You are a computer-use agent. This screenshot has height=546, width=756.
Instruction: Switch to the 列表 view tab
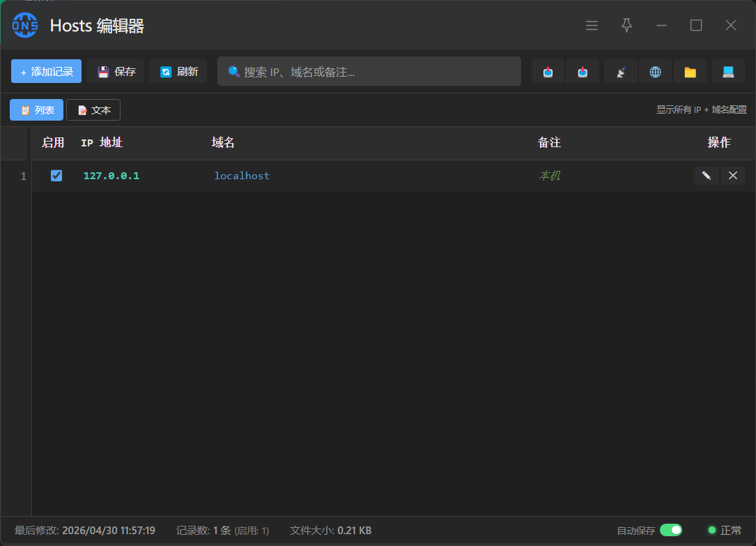(x=37, y=110)
